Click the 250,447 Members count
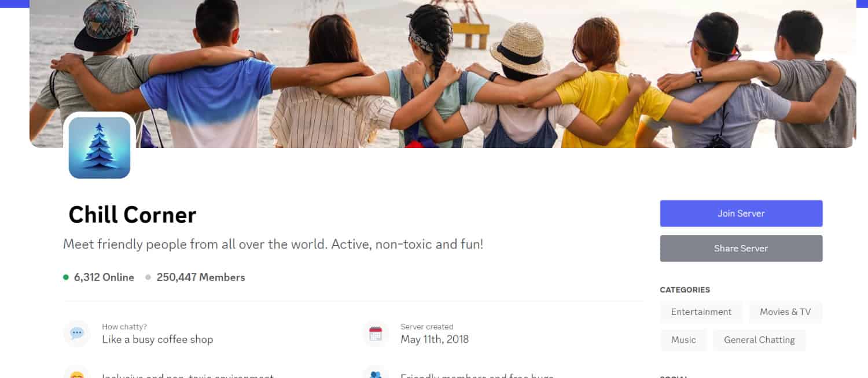This screenshot has height=378, width=868. (201, 277)
